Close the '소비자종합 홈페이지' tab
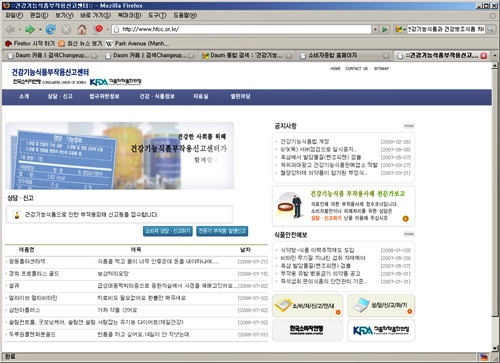The width and height of the screenshot is (500, 363). [x=386, y=56]
